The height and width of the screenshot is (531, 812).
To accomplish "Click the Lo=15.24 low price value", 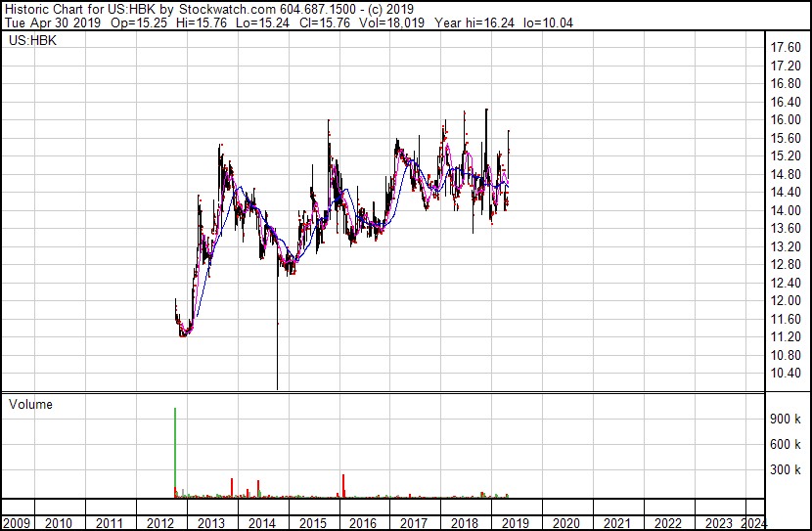I will tap(262, 22).
